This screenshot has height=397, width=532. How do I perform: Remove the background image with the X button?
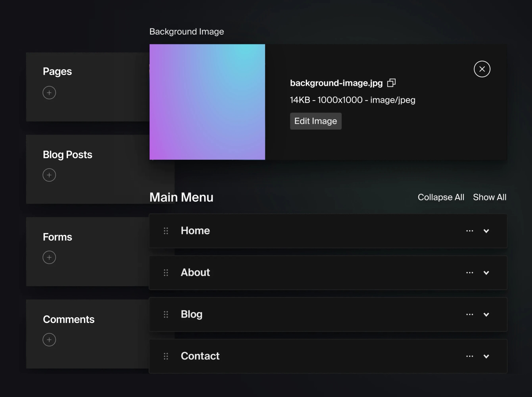[x=482, y=69]
